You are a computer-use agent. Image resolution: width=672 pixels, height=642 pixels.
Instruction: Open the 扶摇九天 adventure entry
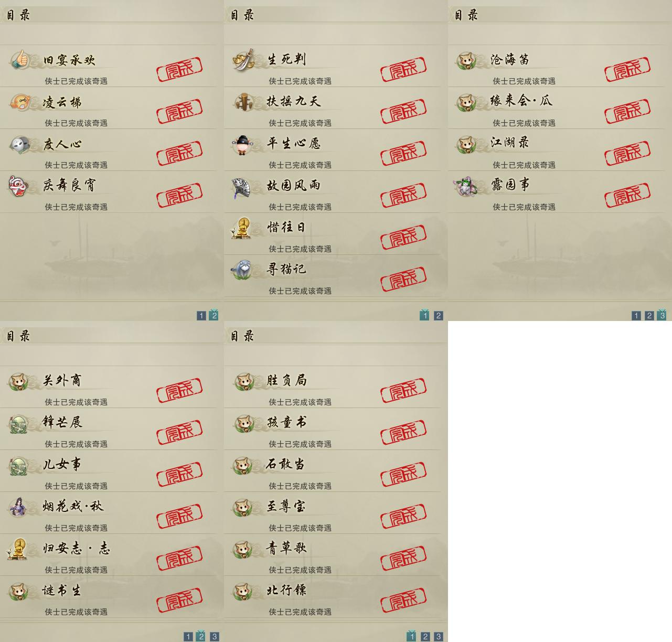pos(332,108)
